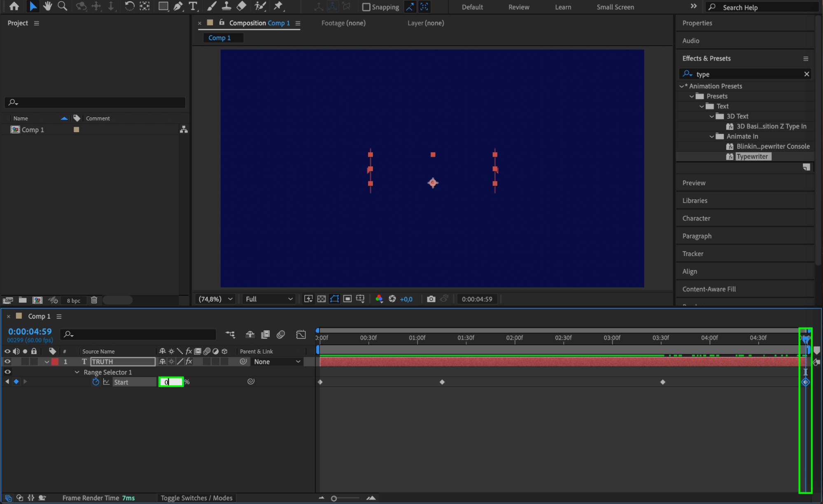Select the Hand tool
The width and height of the screenshot is (823, 504).
pos(48,6)
